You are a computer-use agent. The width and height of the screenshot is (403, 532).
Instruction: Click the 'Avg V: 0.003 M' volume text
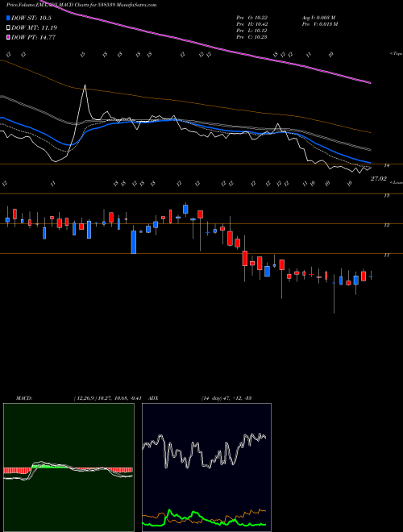[321, 18]
